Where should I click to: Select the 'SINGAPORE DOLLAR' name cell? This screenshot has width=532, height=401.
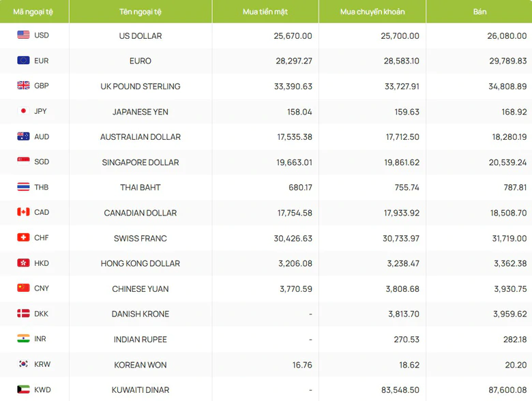click(141, 162)
